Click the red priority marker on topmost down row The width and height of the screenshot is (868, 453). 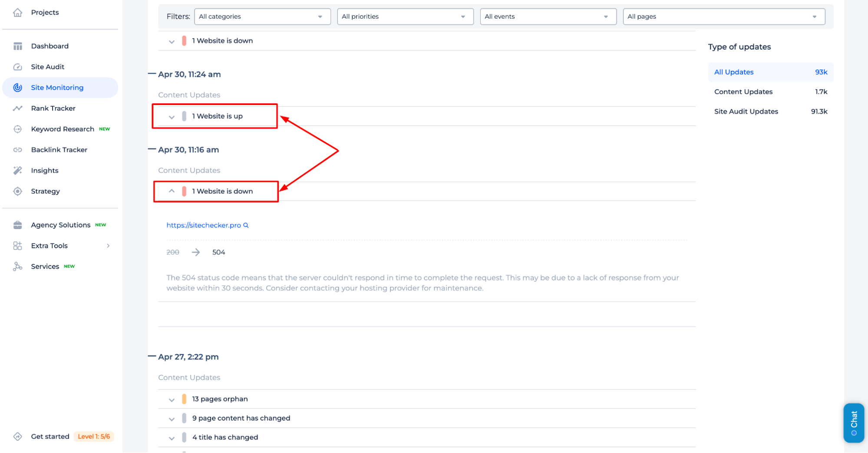(184, 41)
